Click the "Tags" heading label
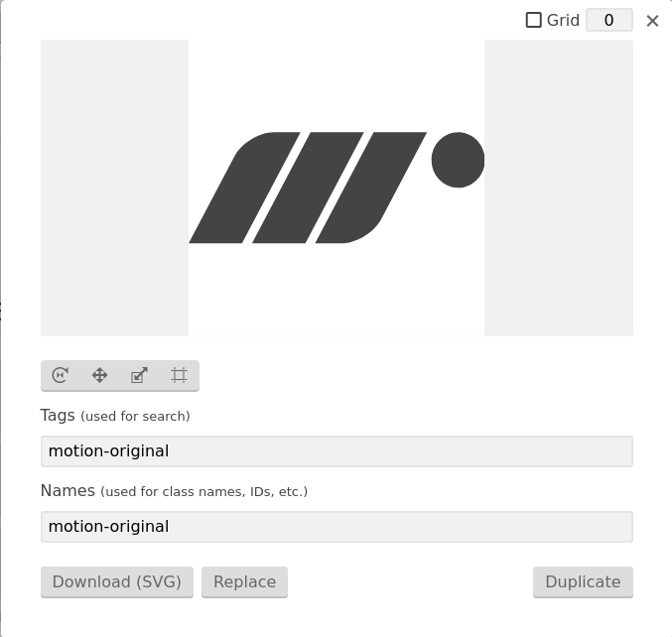The width and height of the screenshot is (672, 637). pyautogui.click(x=58, y=415)
